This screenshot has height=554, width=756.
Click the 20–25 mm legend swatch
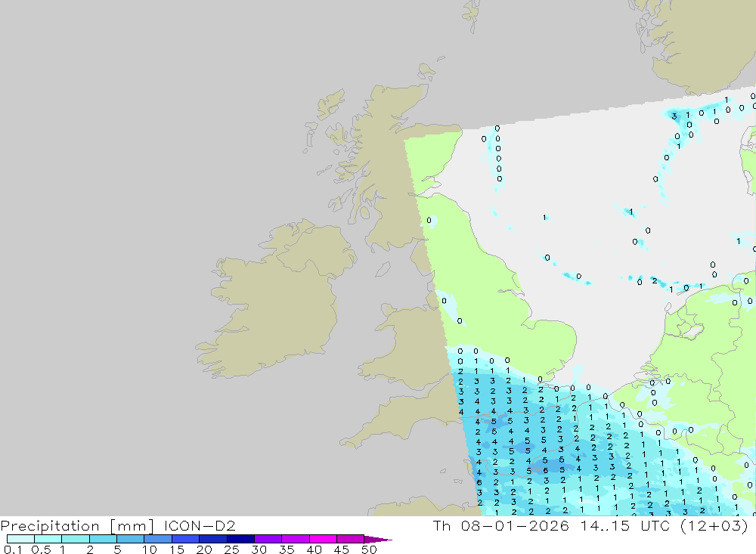click(x=212, y=539)
